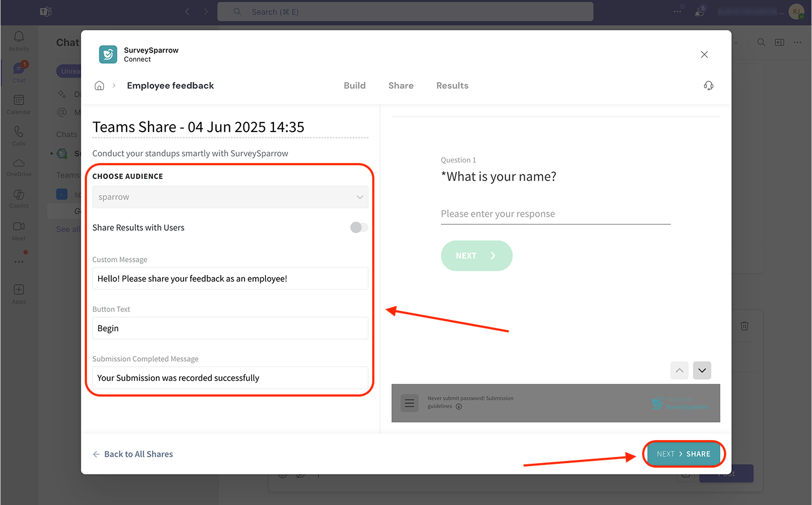Open Calendar in Teams sidebar
The width and height of the screenshot is (812, 505).
19,103
